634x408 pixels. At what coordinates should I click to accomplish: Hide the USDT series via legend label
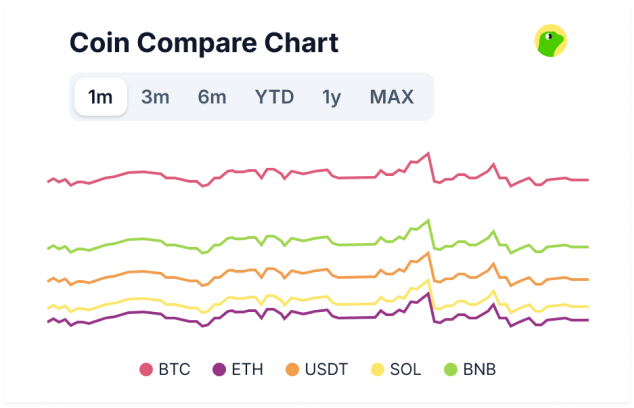tap(328, 370)
